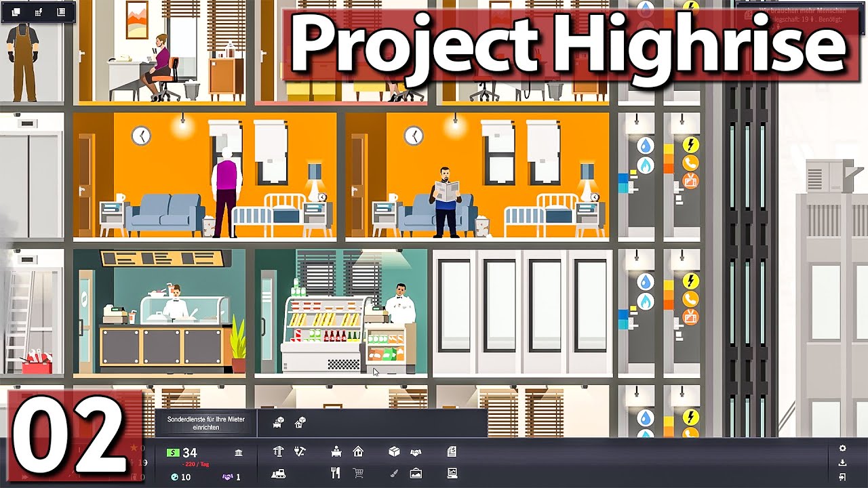Open the services box category icon
The image size is (868, 488).
394,452
